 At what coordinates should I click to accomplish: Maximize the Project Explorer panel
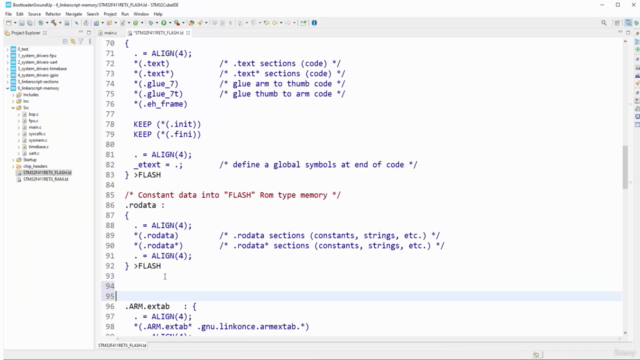coord(89,33)
